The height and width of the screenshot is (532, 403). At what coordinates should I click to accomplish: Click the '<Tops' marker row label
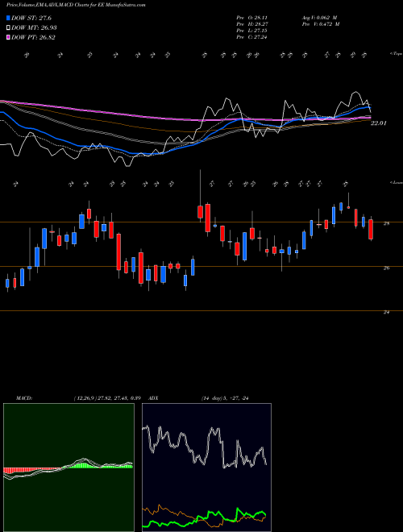pos(397,54)
